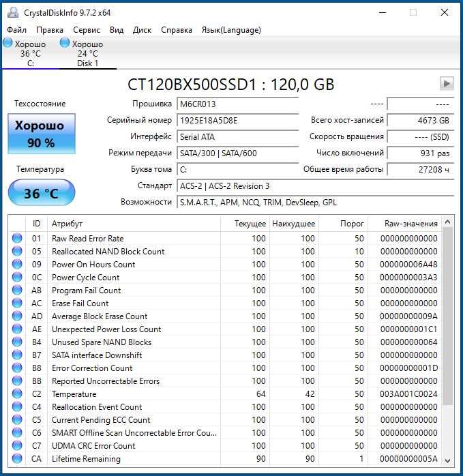This screenshot has height=476, width=463.
Task: Select the Temperature attribute name
Action: point(74,394)
